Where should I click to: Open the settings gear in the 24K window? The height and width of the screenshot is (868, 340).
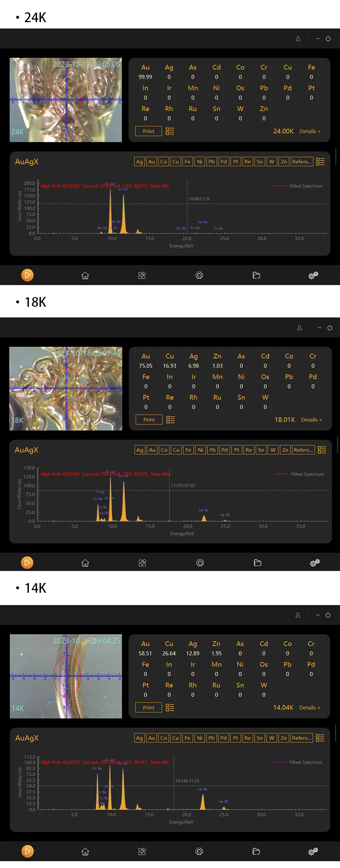(199, 275)
